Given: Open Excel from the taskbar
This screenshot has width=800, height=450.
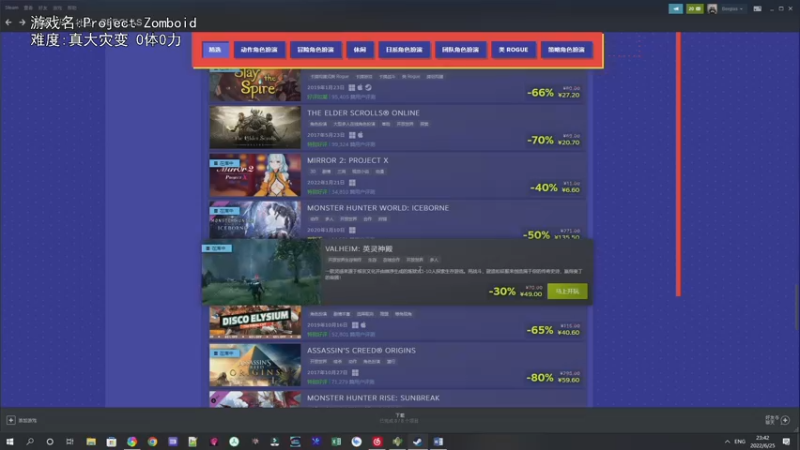Looking at the screenshot, I should point(336,441).
